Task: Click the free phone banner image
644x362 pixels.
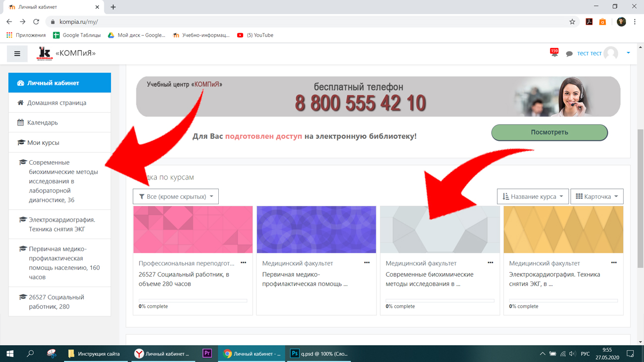Action: pos(378,97)
